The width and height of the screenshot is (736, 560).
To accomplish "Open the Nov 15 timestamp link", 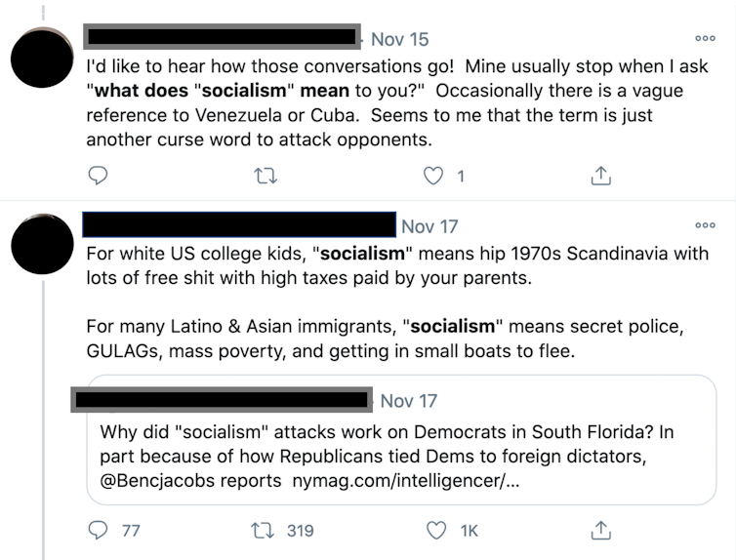I will [x=399, y=39].
